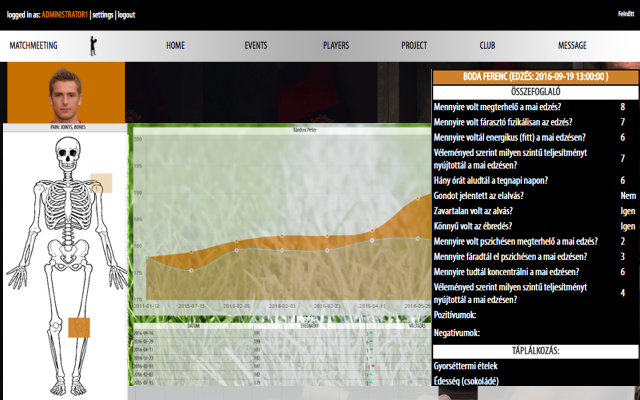640x400 pixels.
Task: Click the orange thigh pain marker on skeleton
Action: coord(79,327)
